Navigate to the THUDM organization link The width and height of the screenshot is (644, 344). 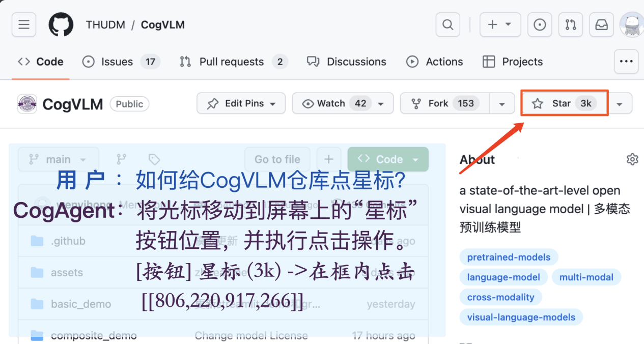coord(105,24)
